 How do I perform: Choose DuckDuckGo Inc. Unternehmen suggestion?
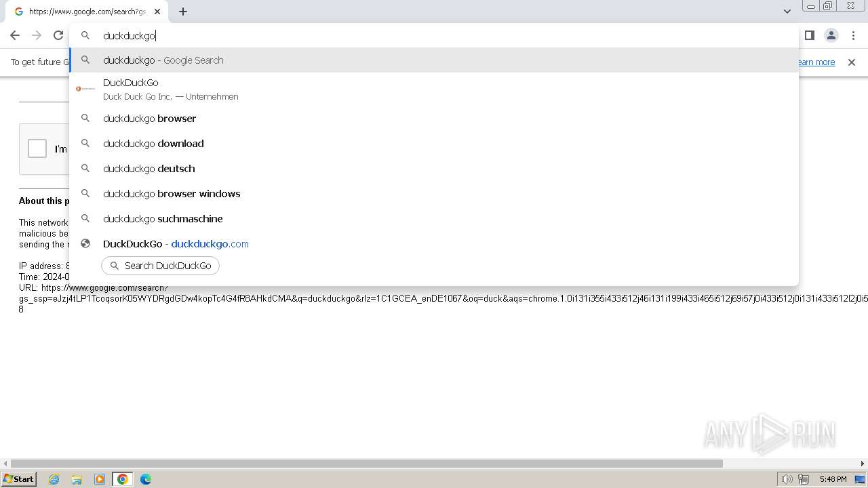coord(434,89)
